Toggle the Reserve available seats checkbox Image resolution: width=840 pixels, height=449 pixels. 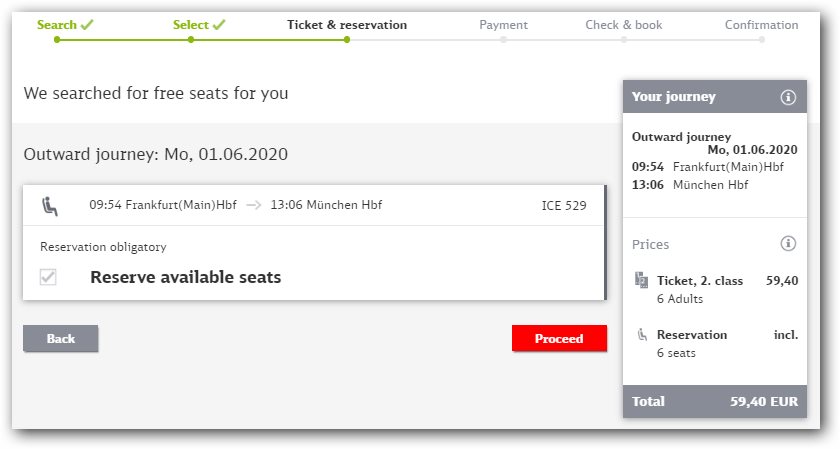point(48,277)
